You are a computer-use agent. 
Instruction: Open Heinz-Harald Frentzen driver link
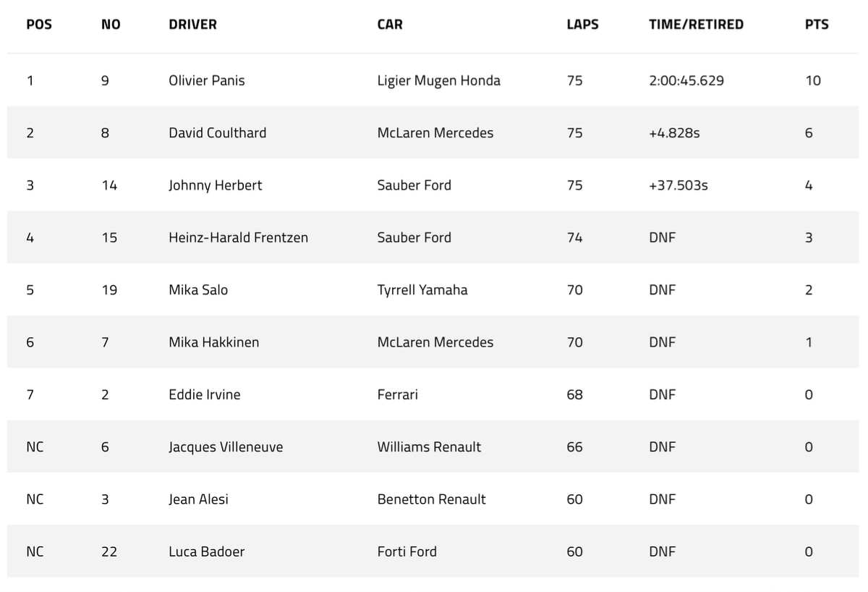238,237
